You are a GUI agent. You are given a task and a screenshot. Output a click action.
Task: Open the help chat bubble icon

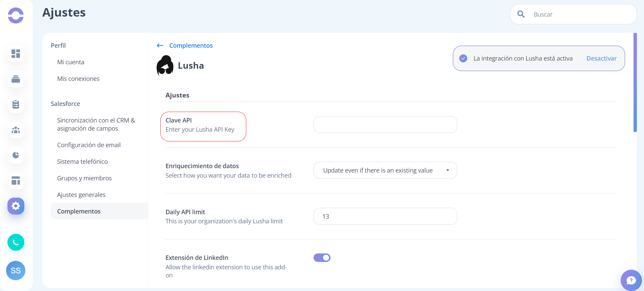tap(631, 280)
